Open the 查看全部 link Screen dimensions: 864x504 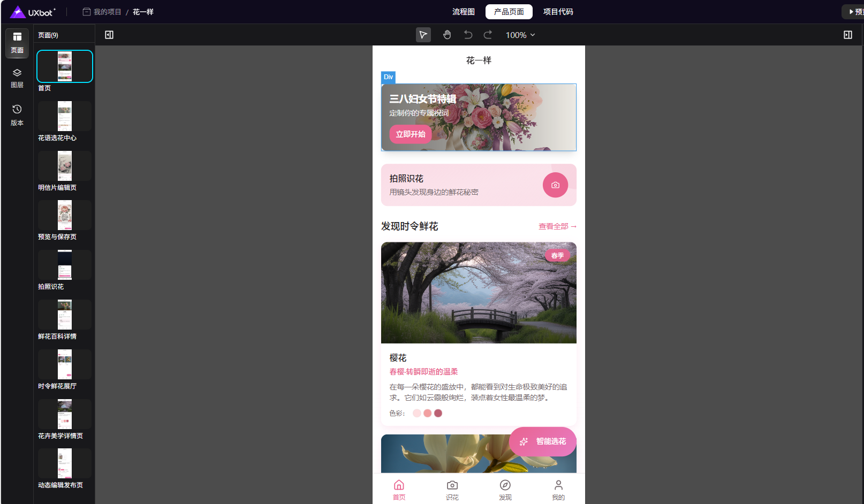click(x=557, y=227)
